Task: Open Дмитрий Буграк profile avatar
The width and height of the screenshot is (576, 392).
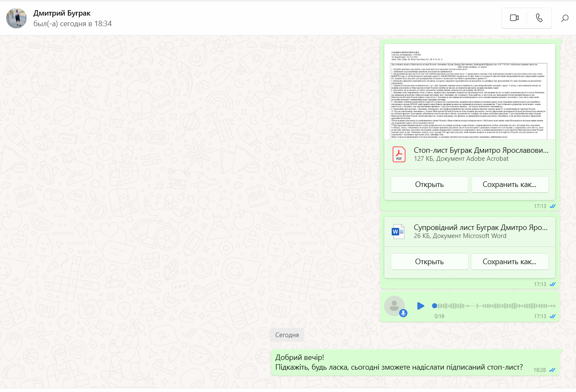Action: [x=16, y=18]
